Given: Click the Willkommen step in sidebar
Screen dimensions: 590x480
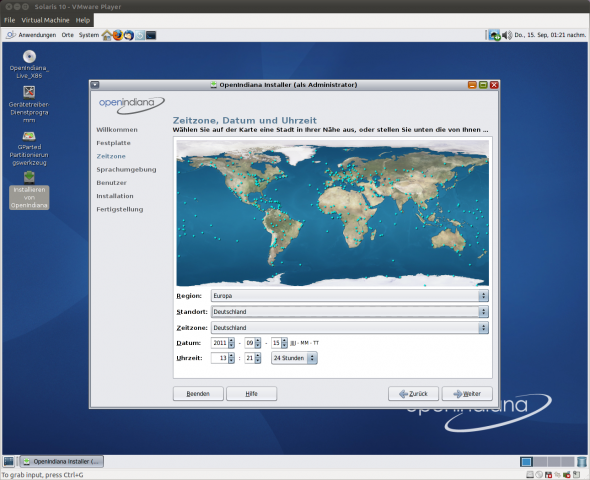Looking at the screenshot, I should point(117,130).
